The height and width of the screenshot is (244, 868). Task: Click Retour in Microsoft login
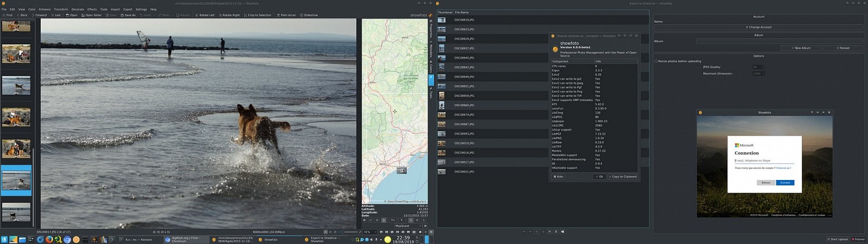pos(765,183)
